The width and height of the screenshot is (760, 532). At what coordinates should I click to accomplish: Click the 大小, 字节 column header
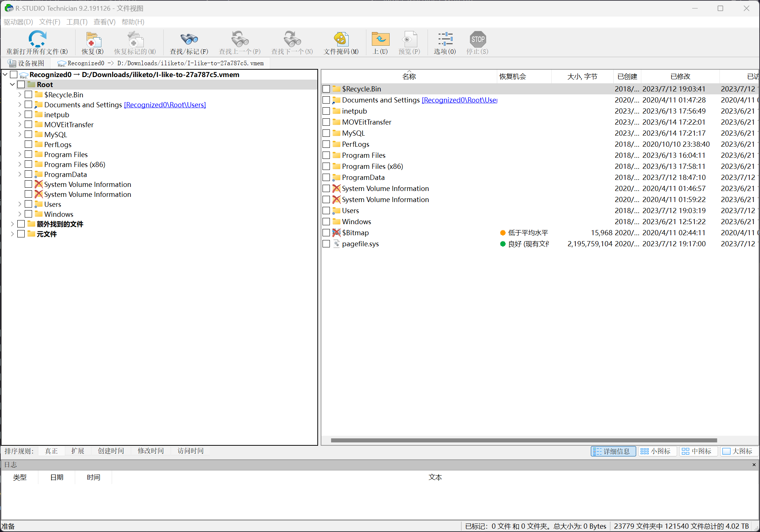(582, 77)
